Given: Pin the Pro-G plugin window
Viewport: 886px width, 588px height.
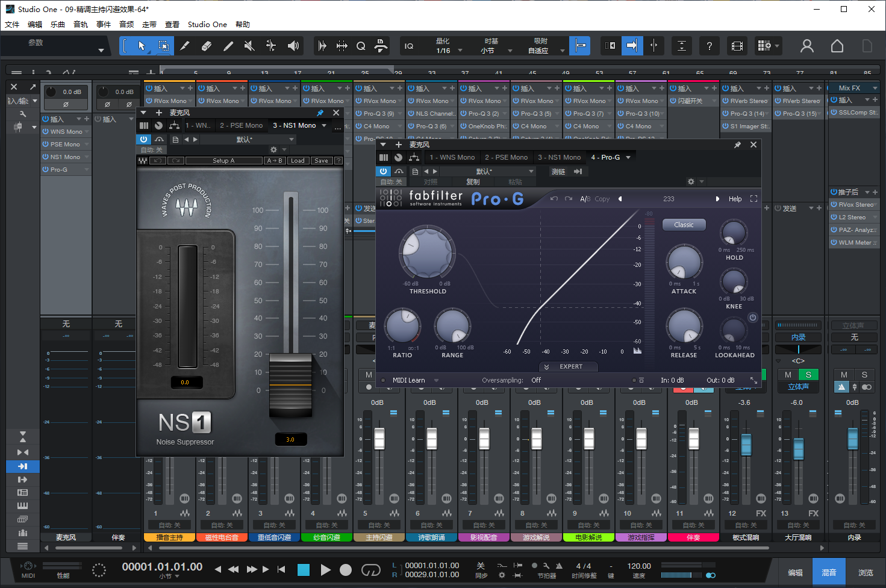Looking at the screenshot, I should 737,145.
